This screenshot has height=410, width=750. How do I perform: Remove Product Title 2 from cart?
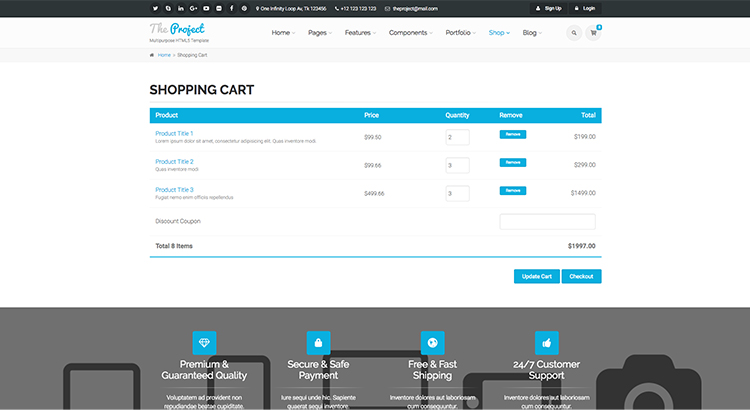[512, 162]
